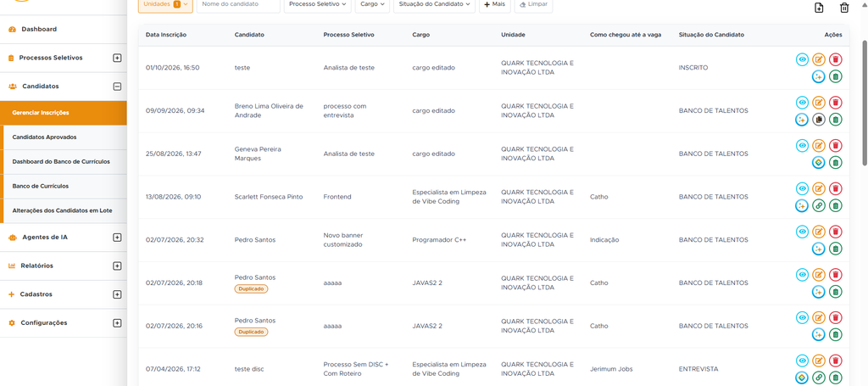Click the Mais button for more filters
This screenshot has height=386, width=868.
tap(495, 4)
